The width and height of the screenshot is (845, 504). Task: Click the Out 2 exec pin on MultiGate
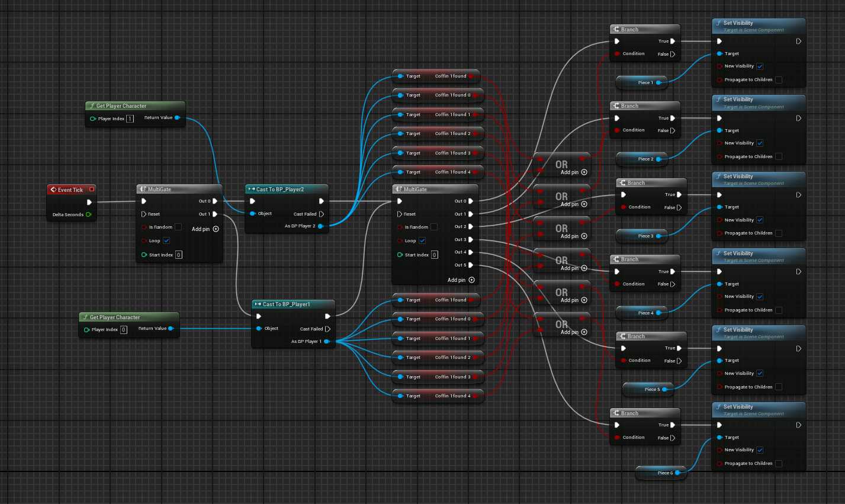(x=471, y=226)
